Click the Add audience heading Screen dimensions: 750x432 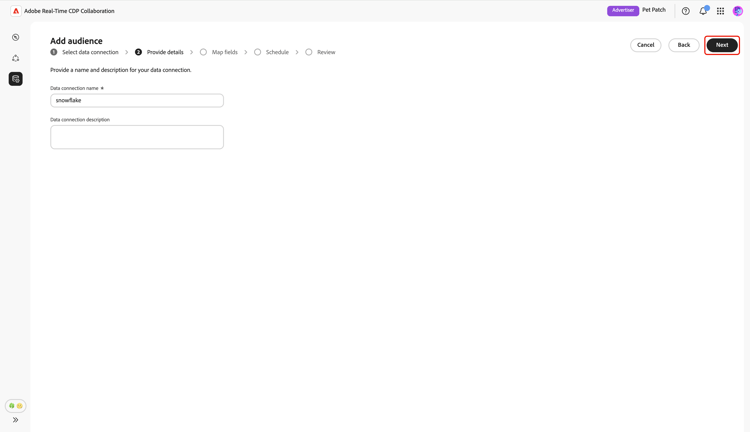[x=76, y=41]
